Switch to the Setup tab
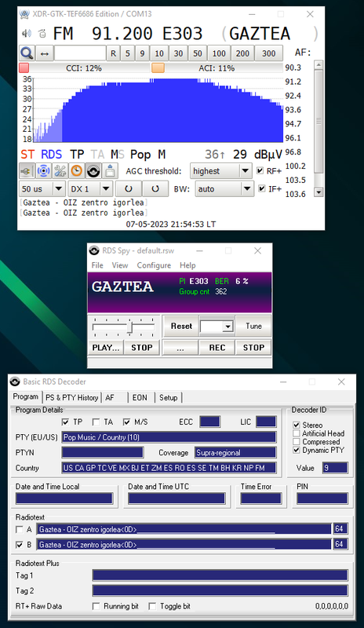 click(x=168, y=398)
